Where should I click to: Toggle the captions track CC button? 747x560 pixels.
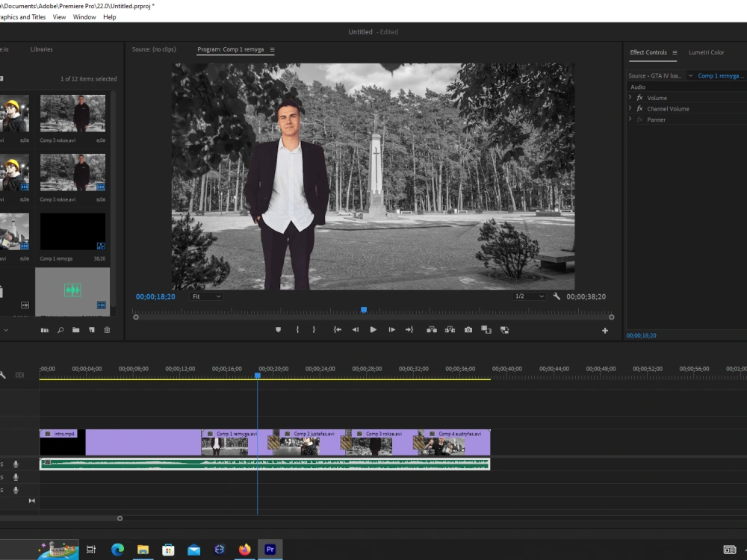(19, 375)
